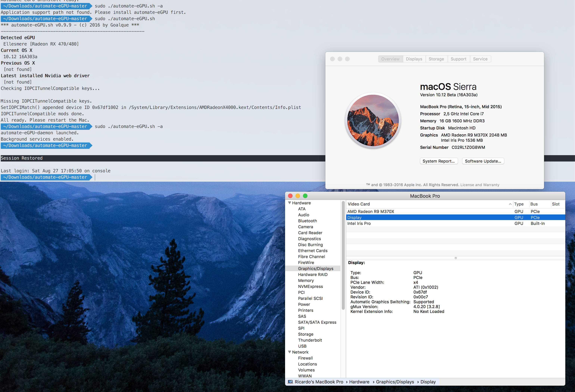575x392 pixels.
Task: Minimize the MacBook Pro system report window
Action: click(x=298, y=196)
